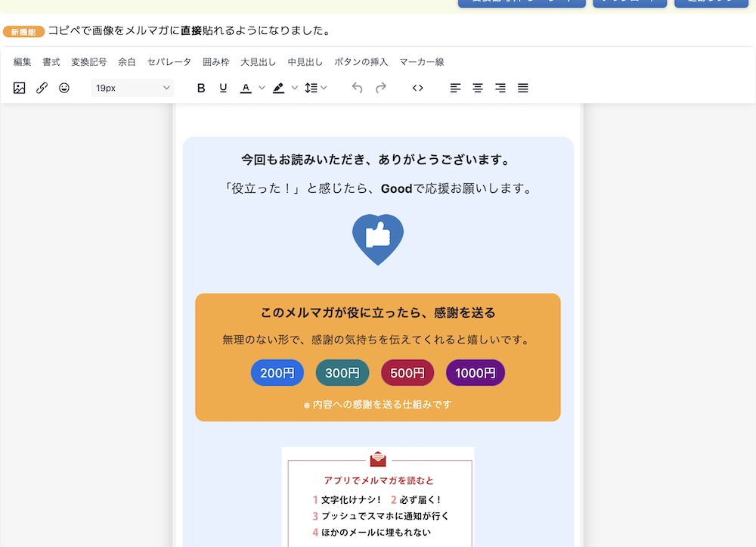
Task: Open the 囲み枠 menu
Action: click(x=216, y=62)
